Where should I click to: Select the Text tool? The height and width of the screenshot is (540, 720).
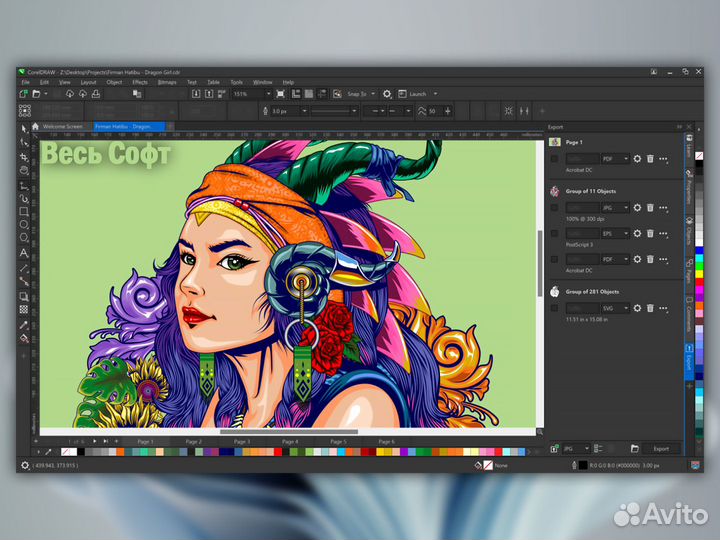coord(24,253)
